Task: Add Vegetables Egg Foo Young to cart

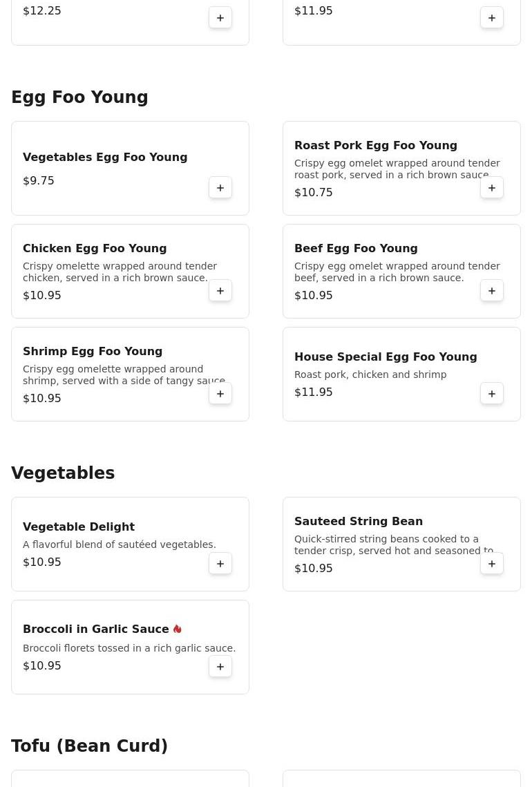Action: coord(220,188)
